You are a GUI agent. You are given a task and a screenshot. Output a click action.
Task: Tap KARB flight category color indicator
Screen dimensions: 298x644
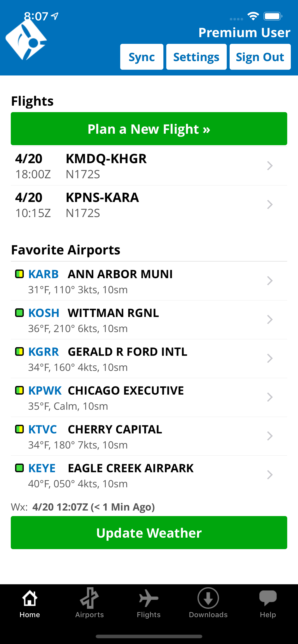coord(19,274)
